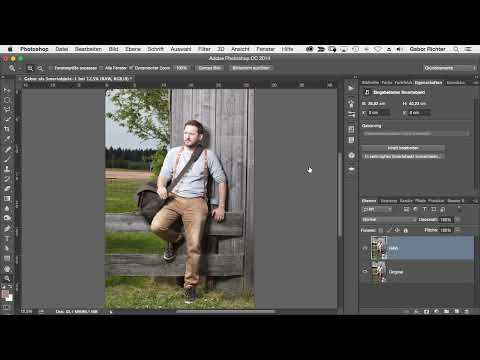Viewport: 480px width, 360px height.
Task: Open blend mode dropdown 'Normal'
Action: pyautogui.click(x=389, y=220)
